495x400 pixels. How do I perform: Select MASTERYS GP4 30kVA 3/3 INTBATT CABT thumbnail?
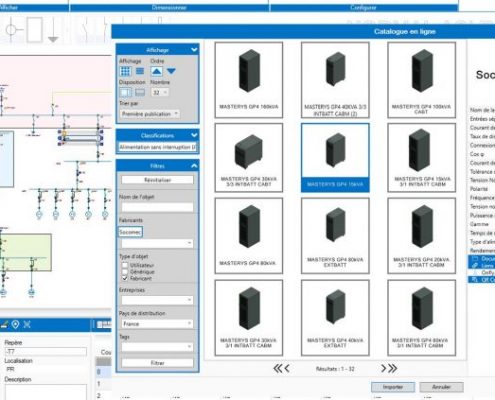(249, 158)
